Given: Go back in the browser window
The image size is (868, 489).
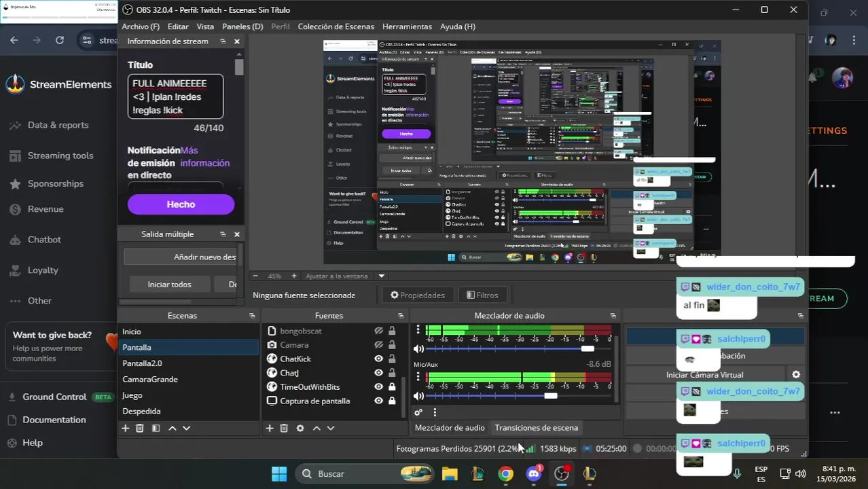Looking at the screenshot, I should pyautogui.click(x=14, y=40).
